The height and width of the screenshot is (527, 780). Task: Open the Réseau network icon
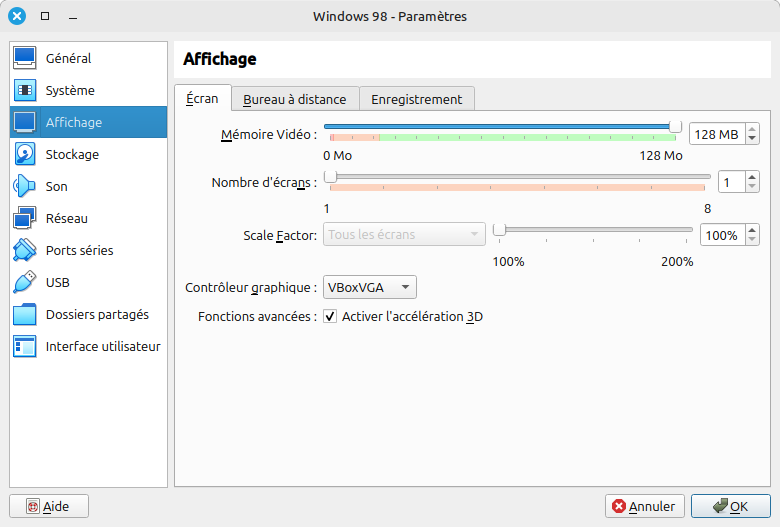pos(24,218)
